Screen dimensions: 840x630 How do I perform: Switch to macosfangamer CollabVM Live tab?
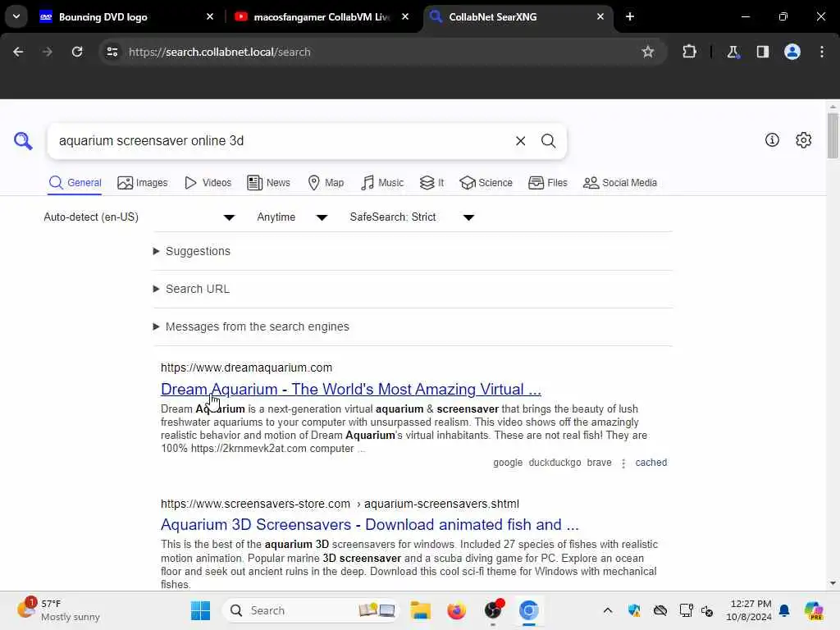[x=322, y=17]
